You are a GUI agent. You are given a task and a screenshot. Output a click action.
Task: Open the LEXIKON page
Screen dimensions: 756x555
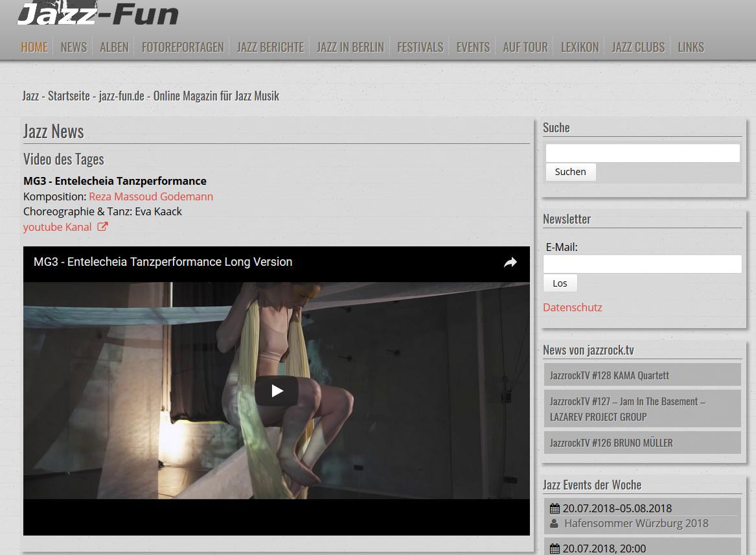click(x=580, y=47)
